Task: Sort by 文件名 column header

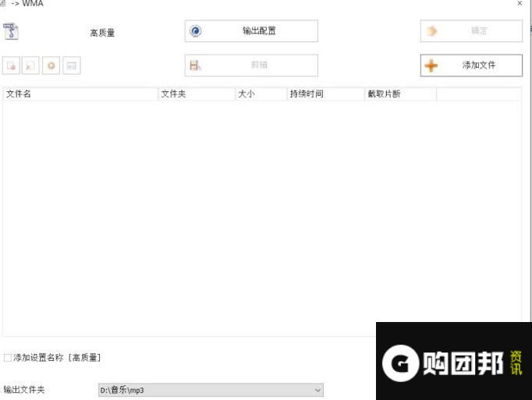Action: (x=80, y=94)
